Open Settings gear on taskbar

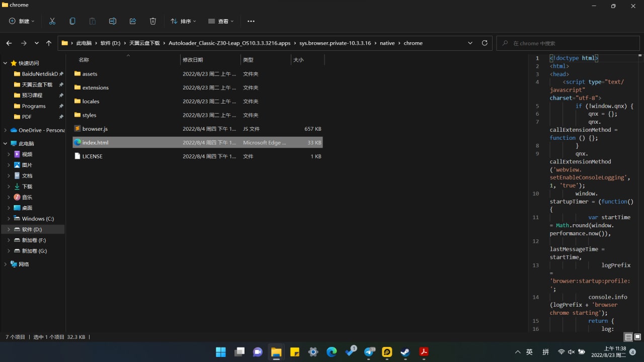(313, 352)
